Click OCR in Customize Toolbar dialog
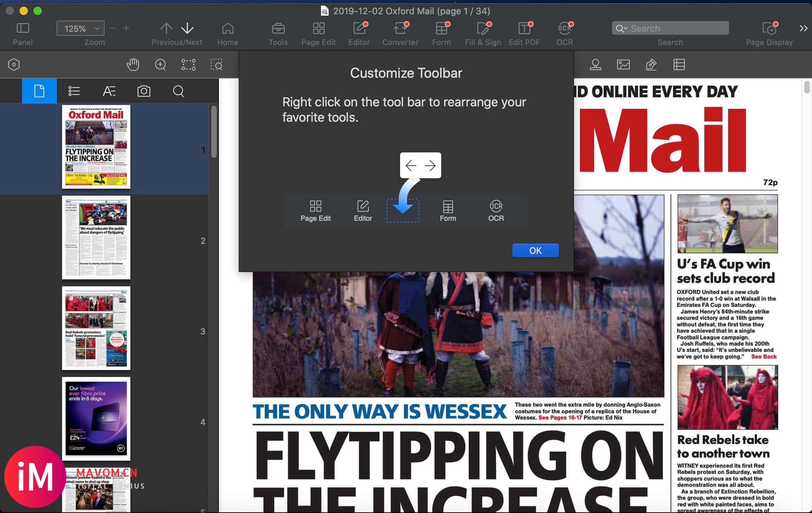The image size is (812, 513). pos(496,211)
